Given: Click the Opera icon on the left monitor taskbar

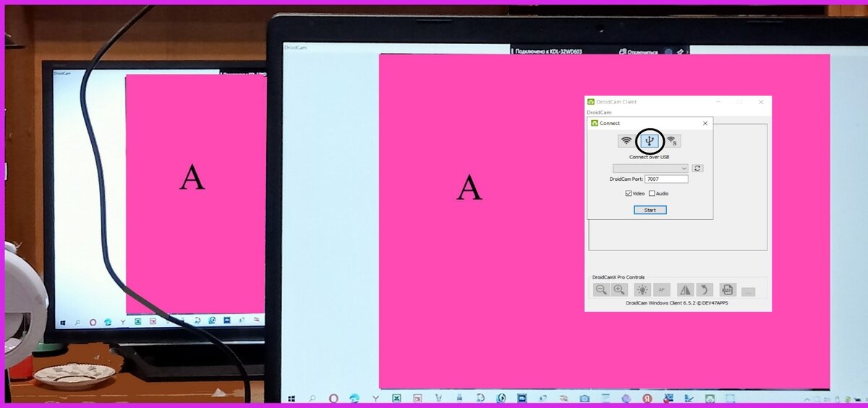Looking at the screenshot, I should coord(93,321).
